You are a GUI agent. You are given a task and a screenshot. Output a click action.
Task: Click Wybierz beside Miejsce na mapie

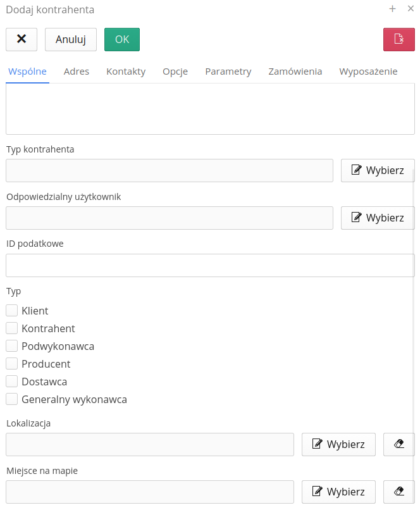338,492
